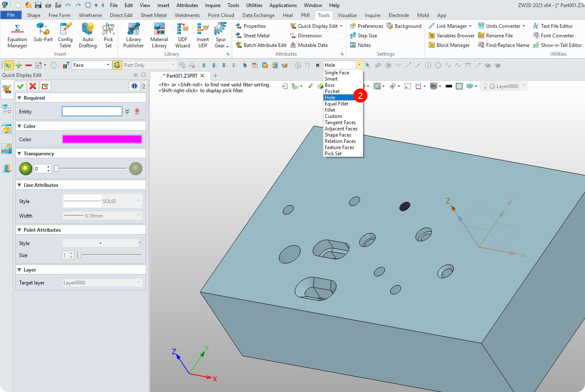Image resolution: width=585 pixels, height=392 pixels.
Task: Collapse the Point Attributes section
Action: pyautogui.click(x=19, y=230)
